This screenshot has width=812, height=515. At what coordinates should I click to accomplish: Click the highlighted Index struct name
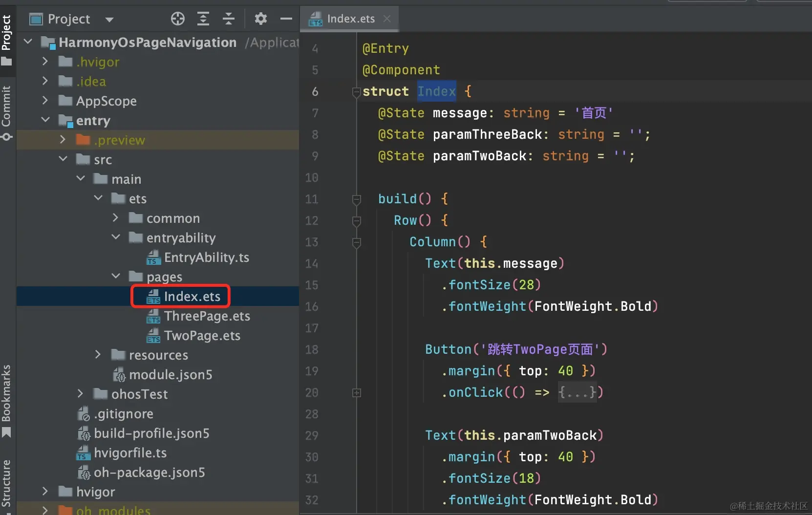coord(437,91)
